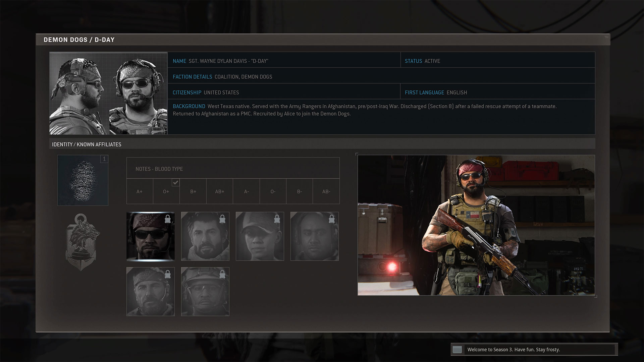Select the locked bald operator with headset portrait
This screenshot has width=644, height=362.
315,236
